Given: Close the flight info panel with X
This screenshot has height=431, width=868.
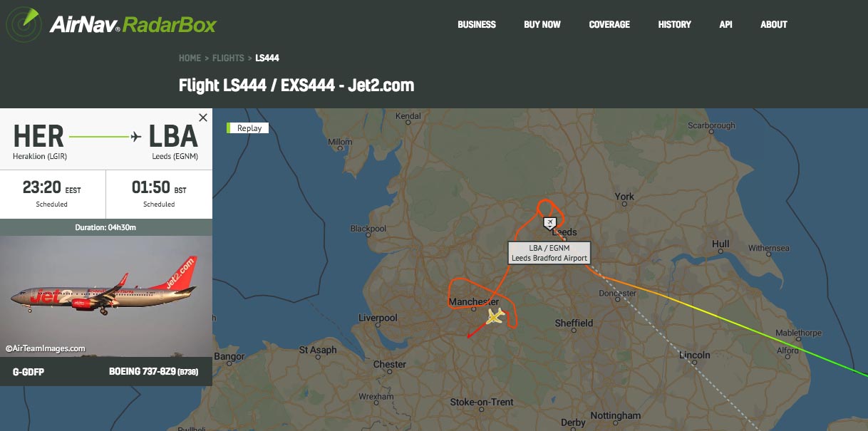Looking at the screenshot, I should 203,118.
